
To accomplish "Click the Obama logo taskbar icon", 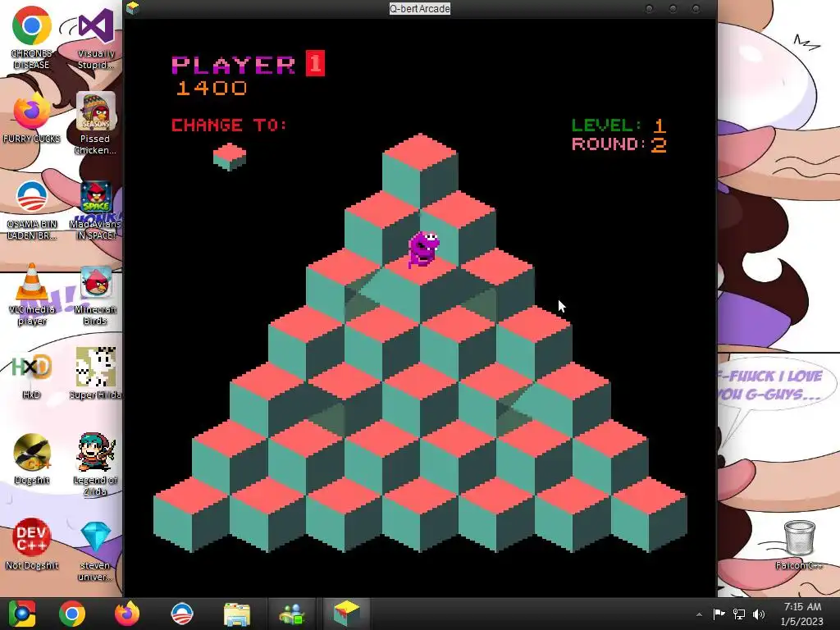I will (x=181, y=614).
